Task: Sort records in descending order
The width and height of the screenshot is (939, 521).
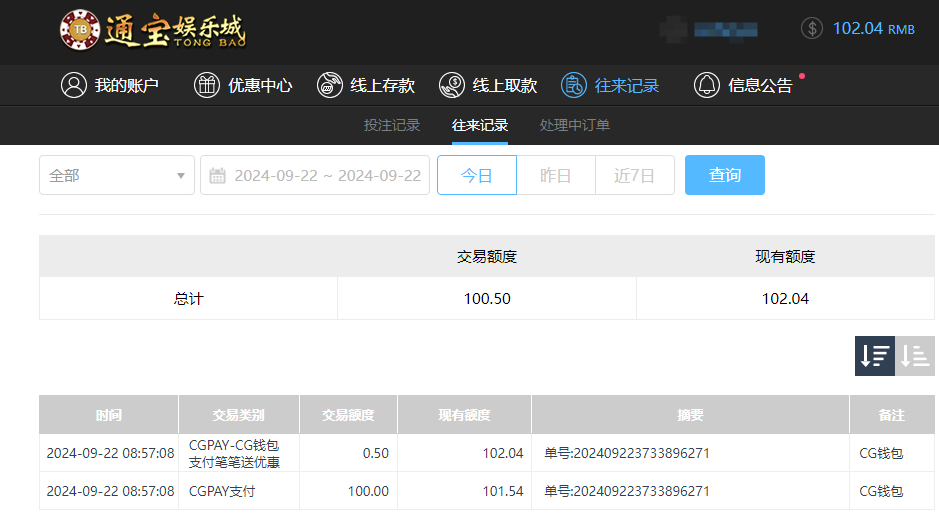Action: pos(875,356)
